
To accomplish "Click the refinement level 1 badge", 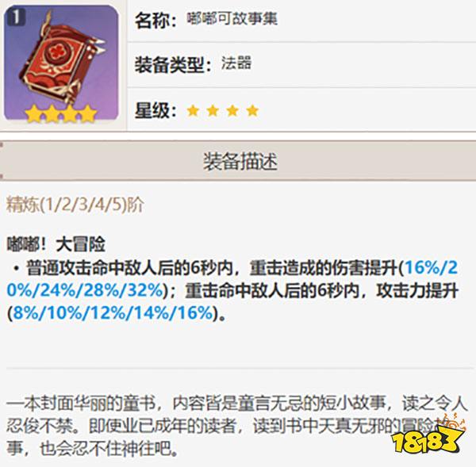I will [x=16, y=17].
